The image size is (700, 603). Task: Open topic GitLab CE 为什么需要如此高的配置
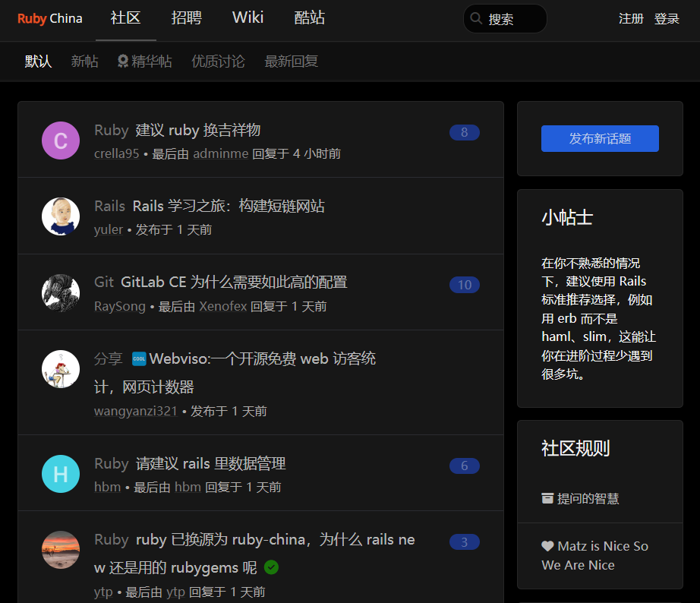pyautogui.click(x=234, y=283)
